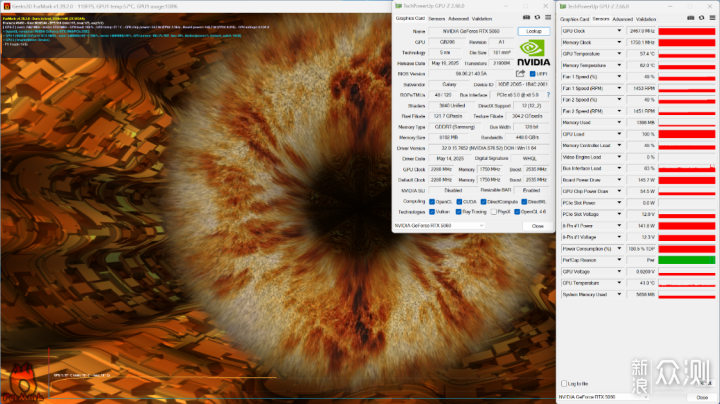Open the GPU Load sensor dropdown arrow
The height and width of the screenshot is (404, 720).
coord(619,134)
